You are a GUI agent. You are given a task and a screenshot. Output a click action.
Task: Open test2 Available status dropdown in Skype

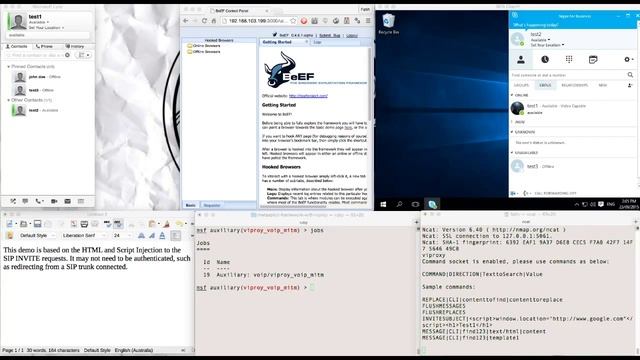click(540, 40)
